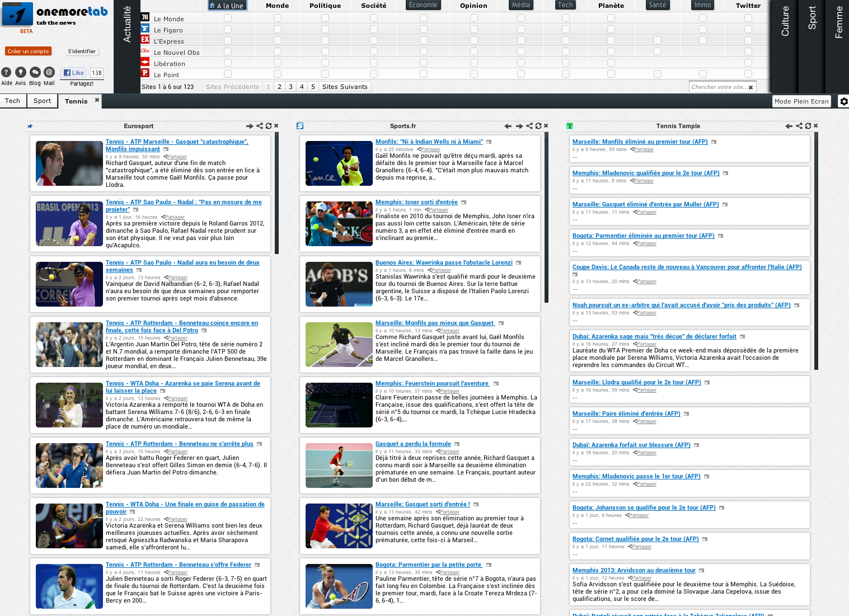Select the Immo category header
Image resolution: width=849 pixels, height=616 pixels.
click(x=703, y=5)
